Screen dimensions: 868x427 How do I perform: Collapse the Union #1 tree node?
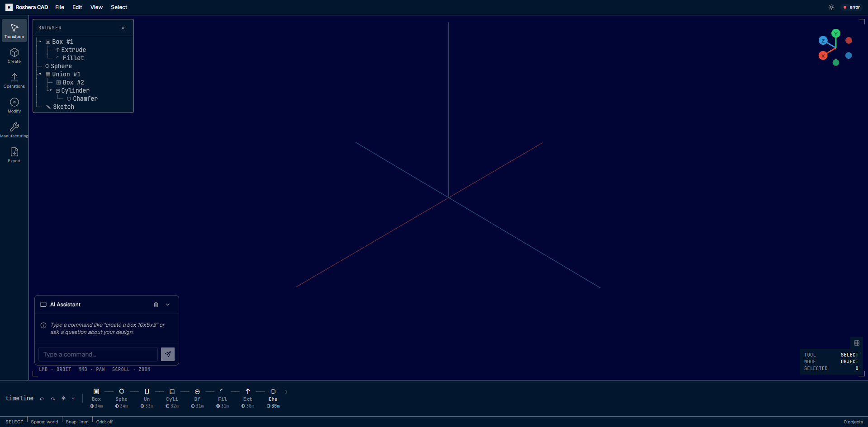[x=40, y=74]
